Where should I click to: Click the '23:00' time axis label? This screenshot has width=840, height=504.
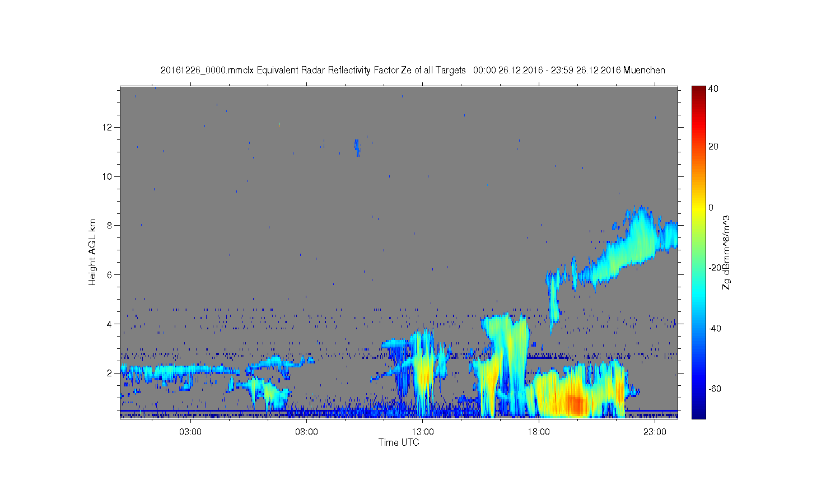point(655,432)
